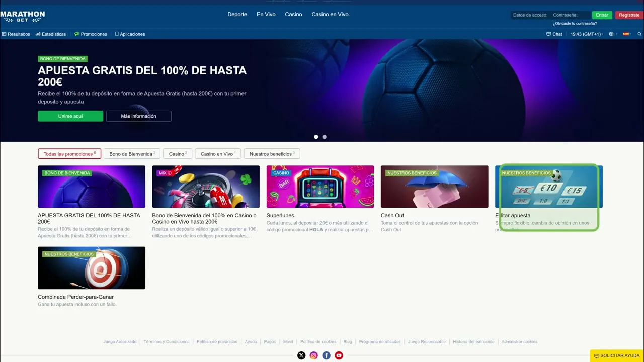
Task: Open the Cash Out umbrella thumbnail
Action: pyautogui.click(x=434, y=187)
